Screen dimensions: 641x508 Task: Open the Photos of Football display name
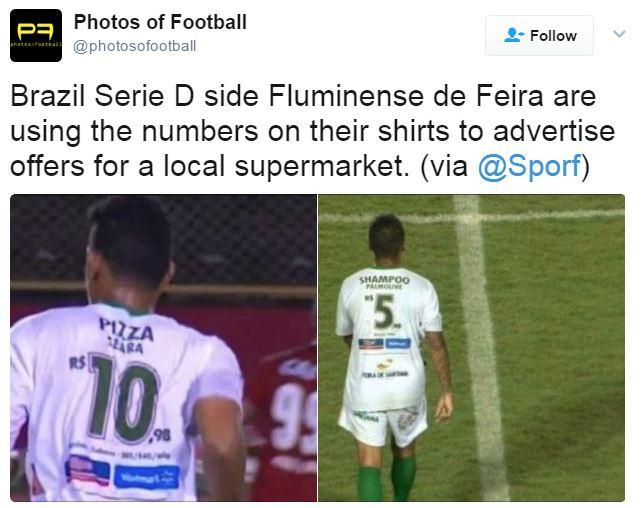click(x=160, y=22)
